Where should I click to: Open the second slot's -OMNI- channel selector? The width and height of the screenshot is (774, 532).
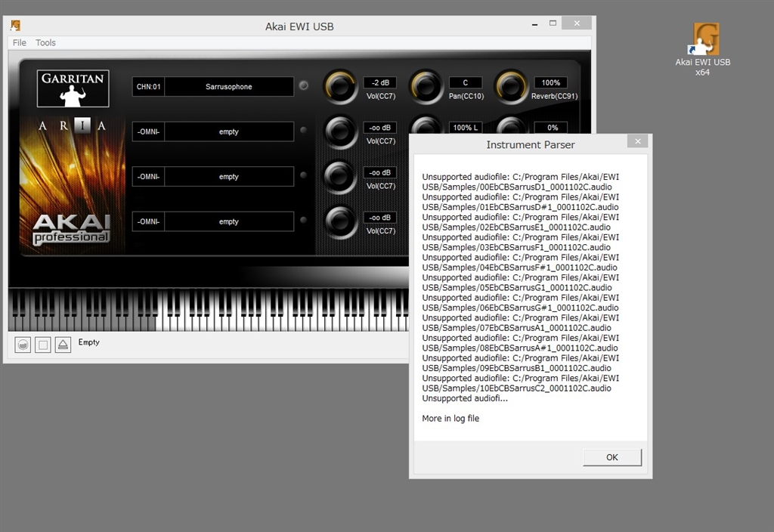(149, 131)
